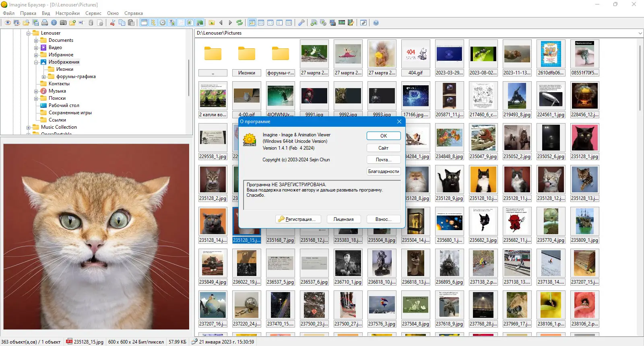Open options with the wrench icon
644x346 pixels.
[301, 23]
